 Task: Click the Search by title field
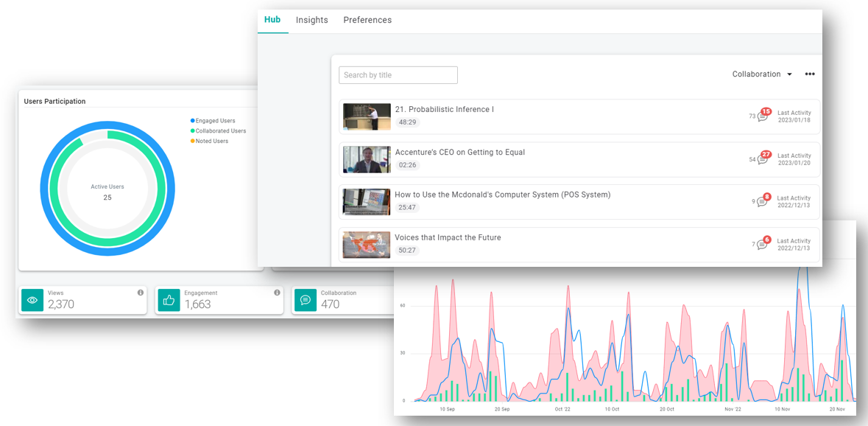tap(398, 74)
